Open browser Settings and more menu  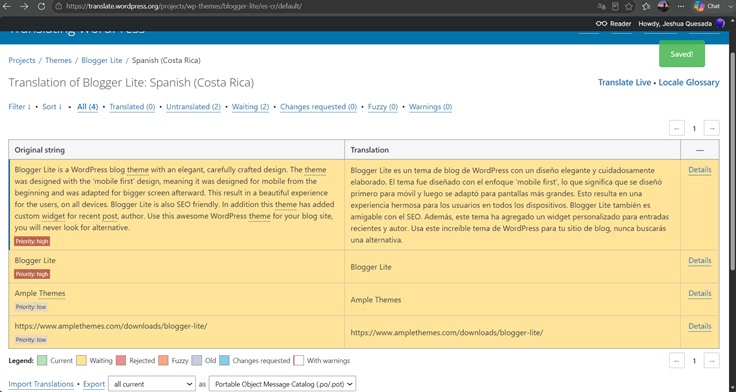tap(681, 6)
